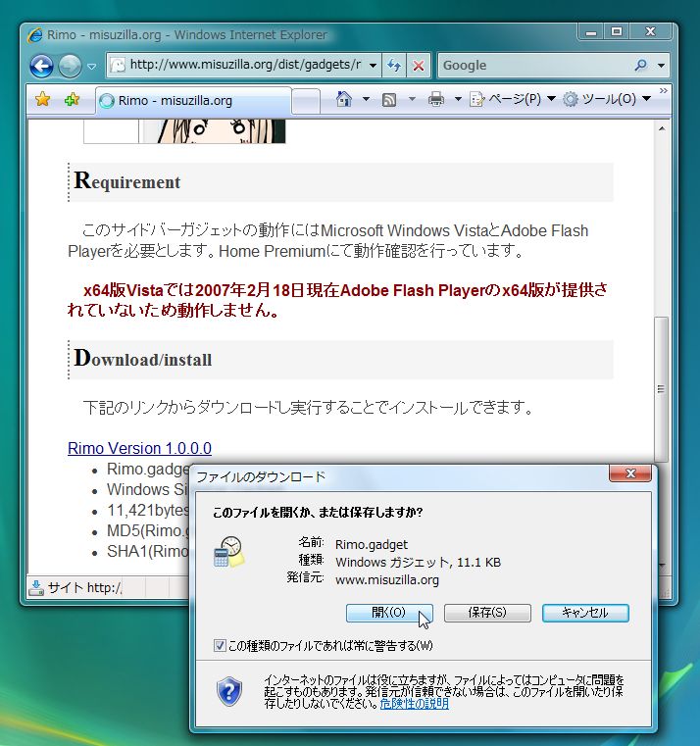Click the Requirement heading text
The height and width of the screenshot is (746, 700).
point(127,181)
